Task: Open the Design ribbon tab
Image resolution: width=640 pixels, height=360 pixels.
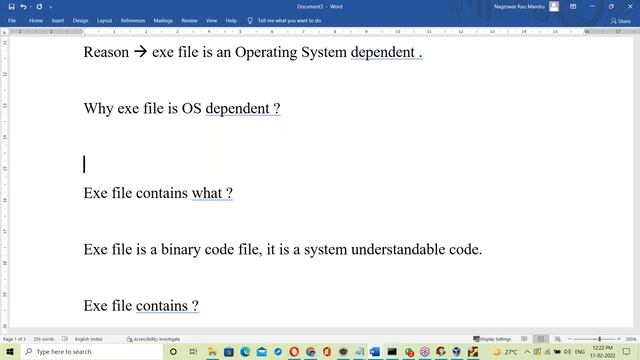Action: point(80,20)
